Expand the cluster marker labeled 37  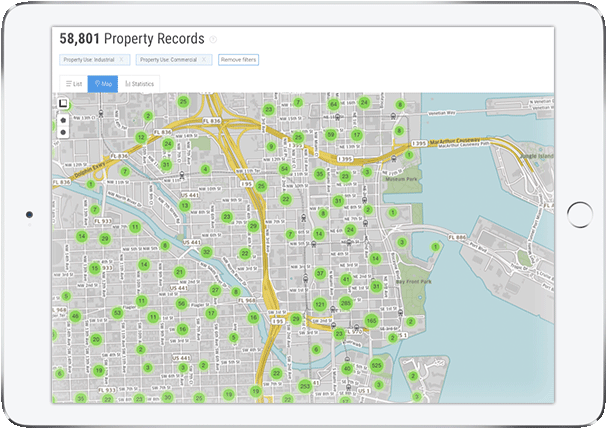(320, 273)
